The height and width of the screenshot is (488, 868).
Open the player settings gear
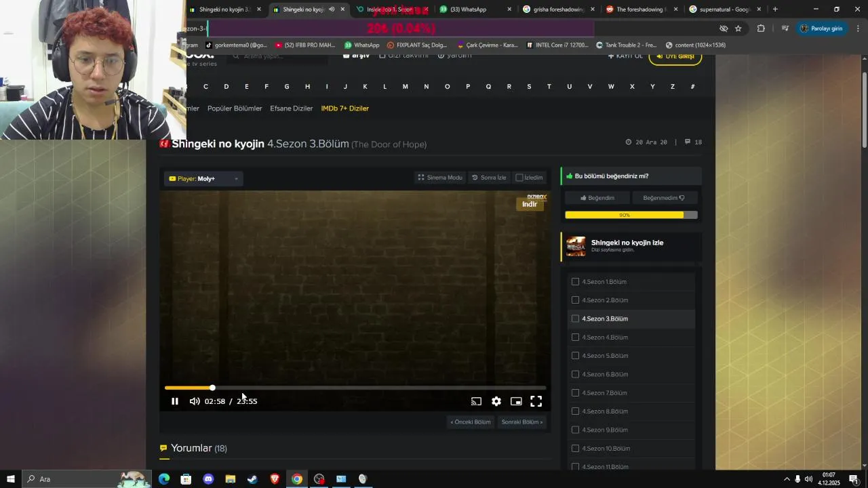[x=496, y=401]
